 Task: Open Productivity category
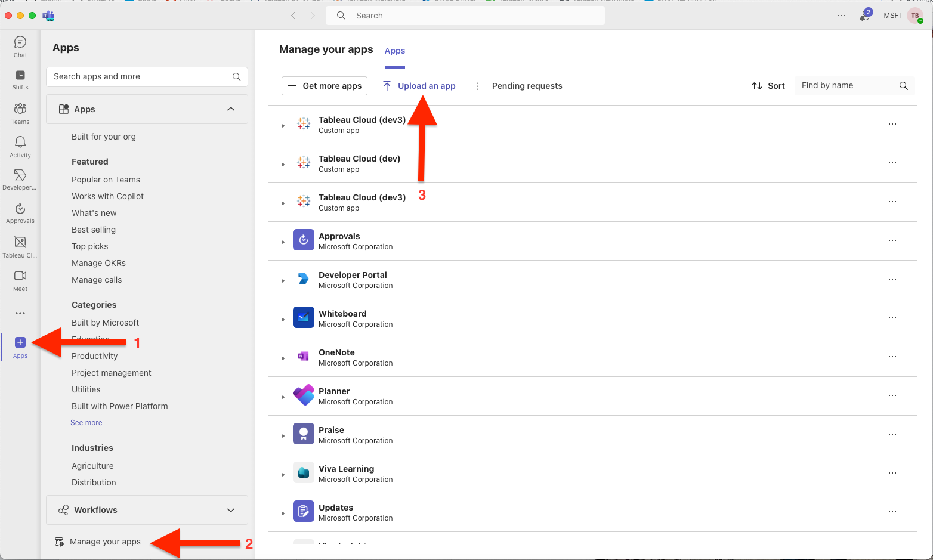95,356
